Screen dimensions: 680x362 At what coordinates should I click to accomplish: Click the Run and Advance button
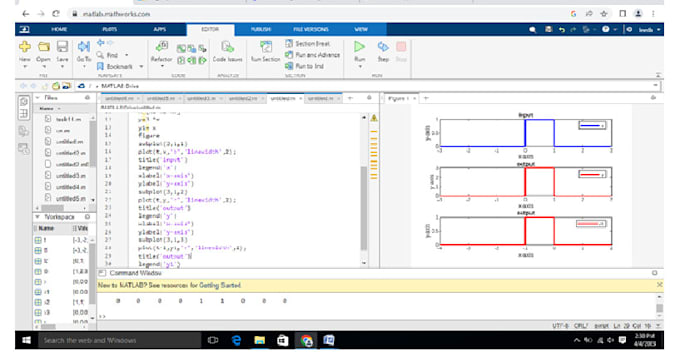[312, 55]
